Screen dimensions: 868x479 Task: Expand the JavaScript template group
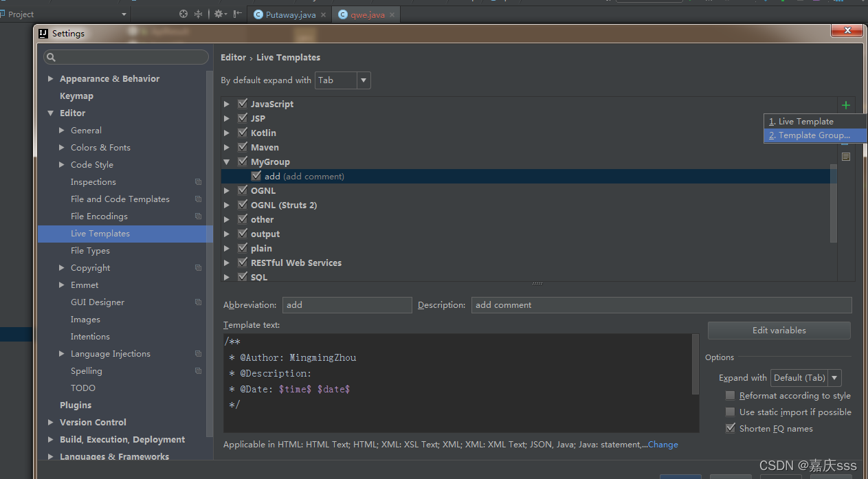(227, 104)
